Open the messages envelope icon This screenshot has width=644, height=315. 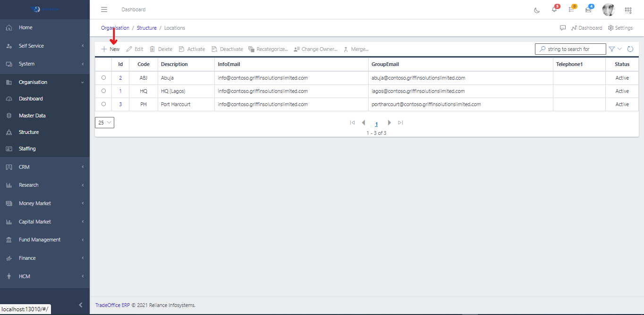point(588,10)
